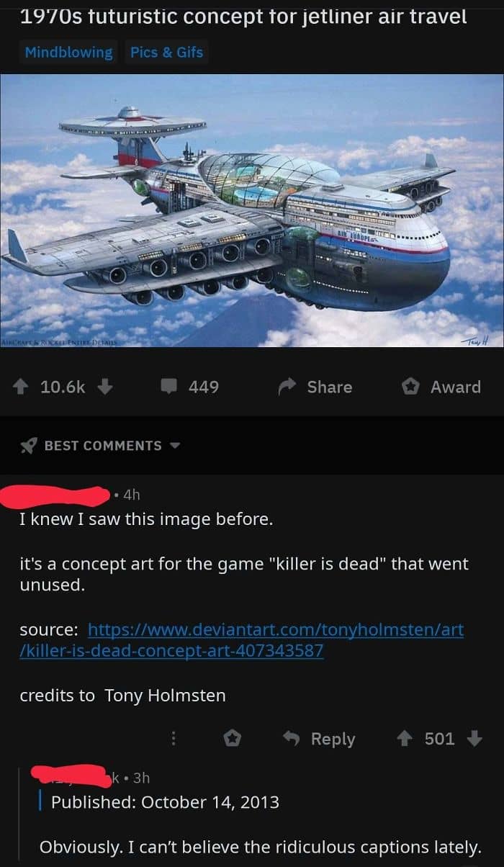
Task: Open the futuristic jetliner image
Action: 252,211
